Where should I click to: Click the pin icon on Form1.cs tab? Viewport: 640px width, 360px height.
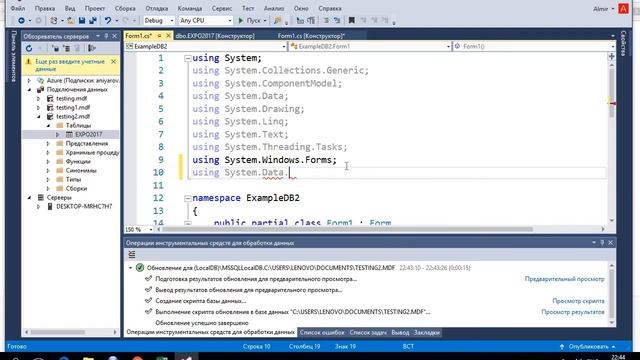(160, 36)
